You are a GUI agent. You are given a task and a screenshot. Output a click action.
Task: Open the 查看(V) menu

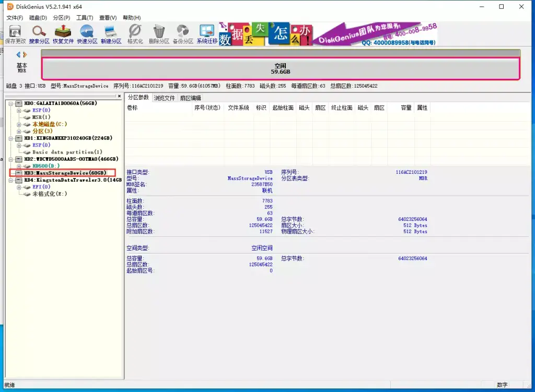click(108, 18)
